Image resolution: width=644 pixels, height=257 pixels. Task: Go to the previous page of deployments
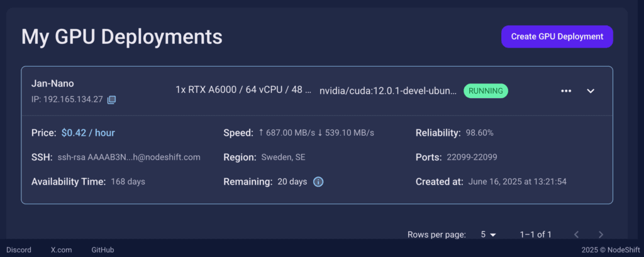click(577, 234)
